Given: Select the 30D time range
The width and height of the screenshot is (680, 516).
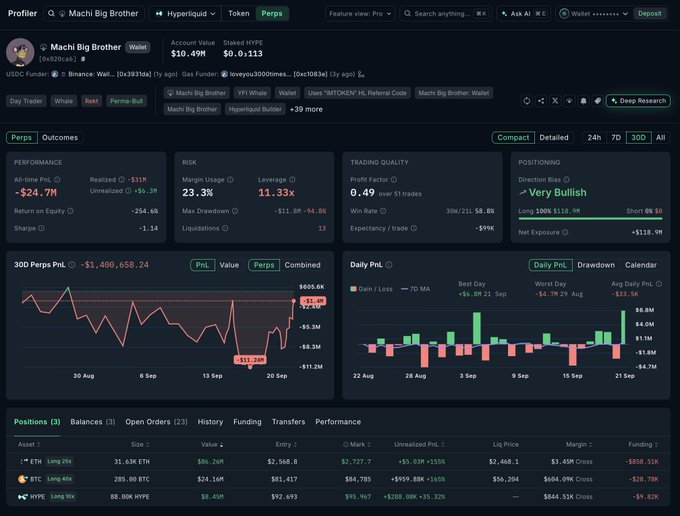Looking at the screenshot, I should coord(638,138).
